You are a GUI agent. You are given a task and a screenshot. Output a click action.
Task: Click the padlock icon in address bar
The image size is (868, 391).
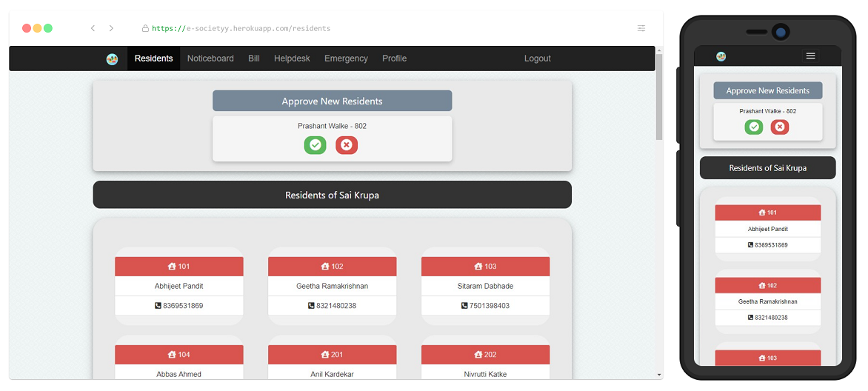[x=145, y=28]
